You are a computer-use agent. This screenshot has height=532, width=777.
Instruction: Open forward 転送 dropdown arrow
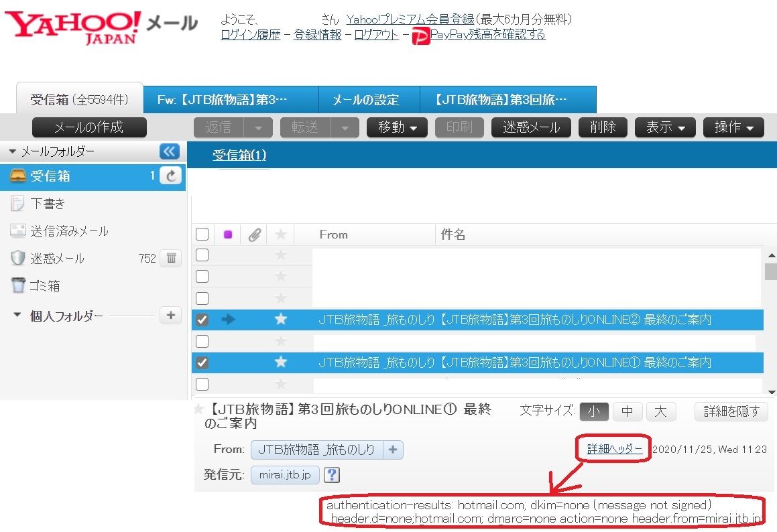[345, 128]
